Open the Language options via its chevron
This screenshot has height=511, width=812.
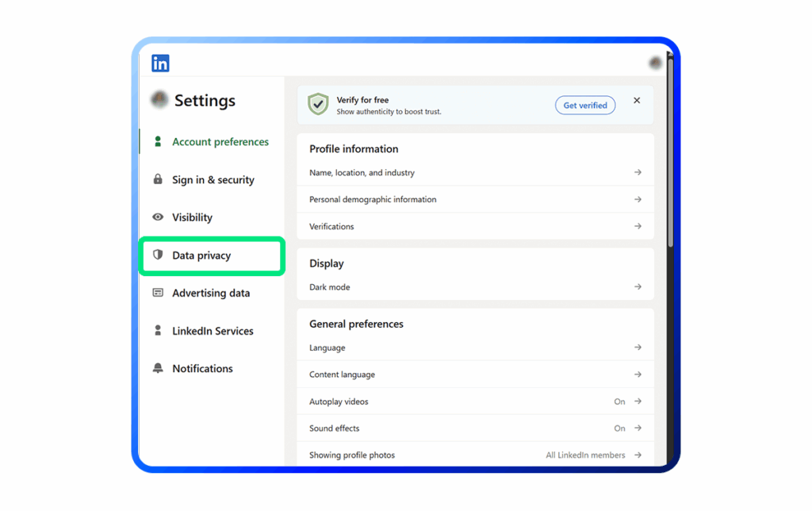pos(638,348)
